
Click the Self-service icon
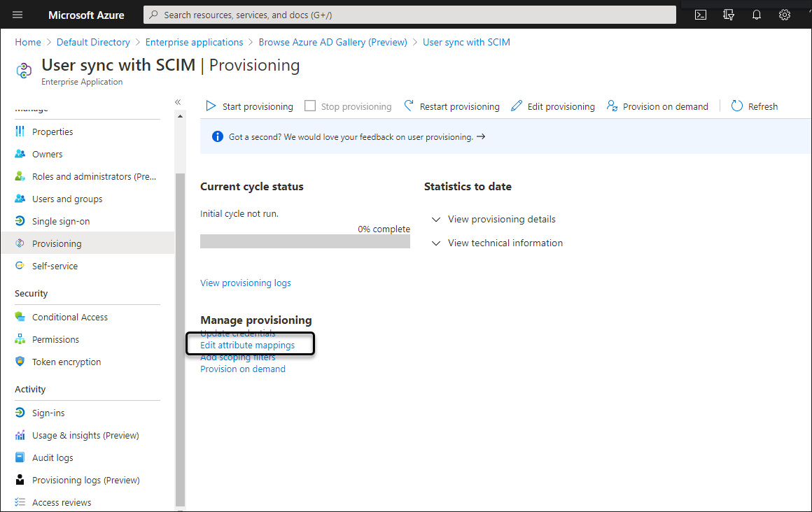pyautogui.click(x=20, y=266)
